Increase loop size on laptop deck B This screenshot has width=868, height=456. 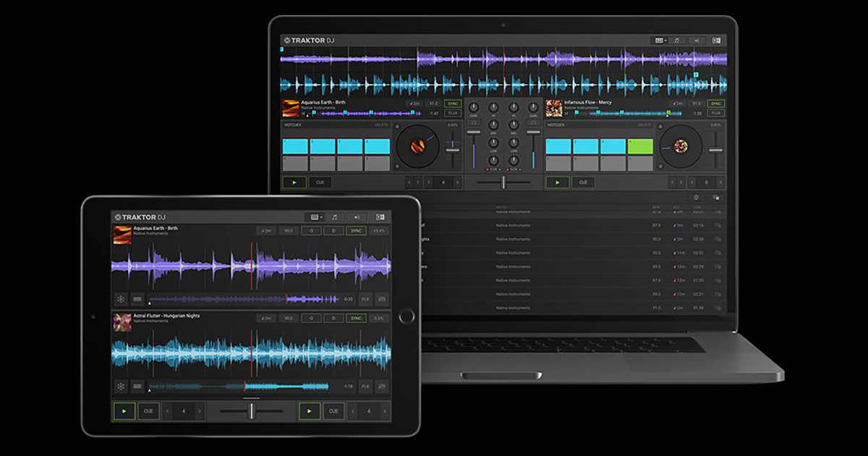click(x=720, y=182)
